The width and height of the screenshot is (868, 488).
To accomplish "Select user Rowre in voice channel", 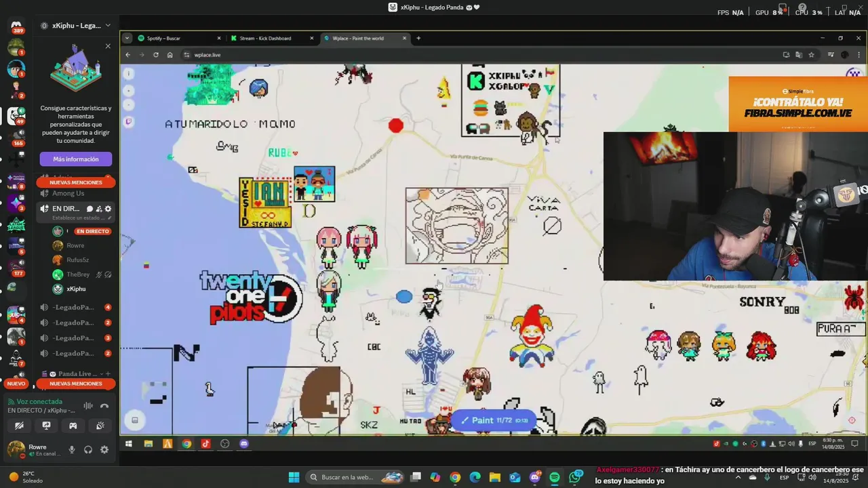I will coord(75,245).
